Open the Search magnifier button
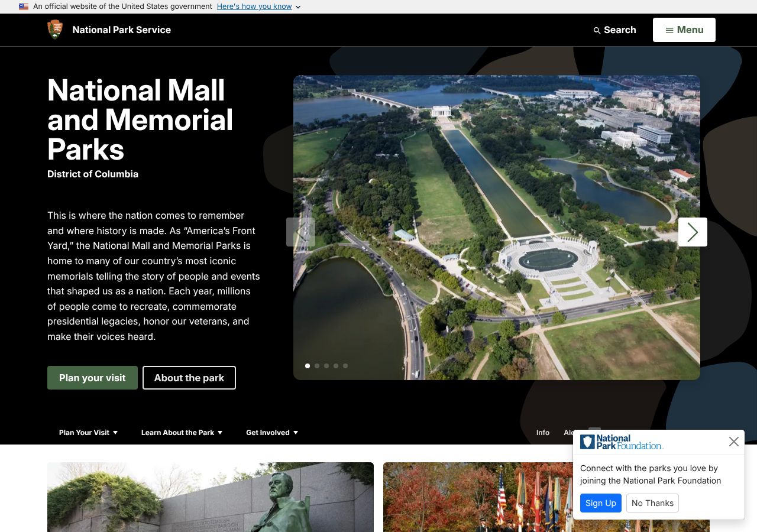This screenshot has height=532, width=757. 614,30
